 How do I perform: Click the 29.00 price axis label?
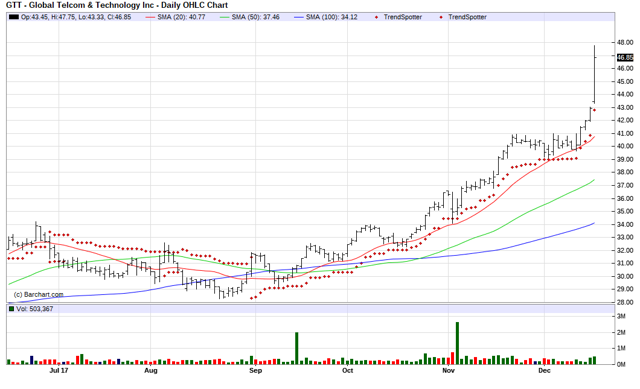(625, 289)
